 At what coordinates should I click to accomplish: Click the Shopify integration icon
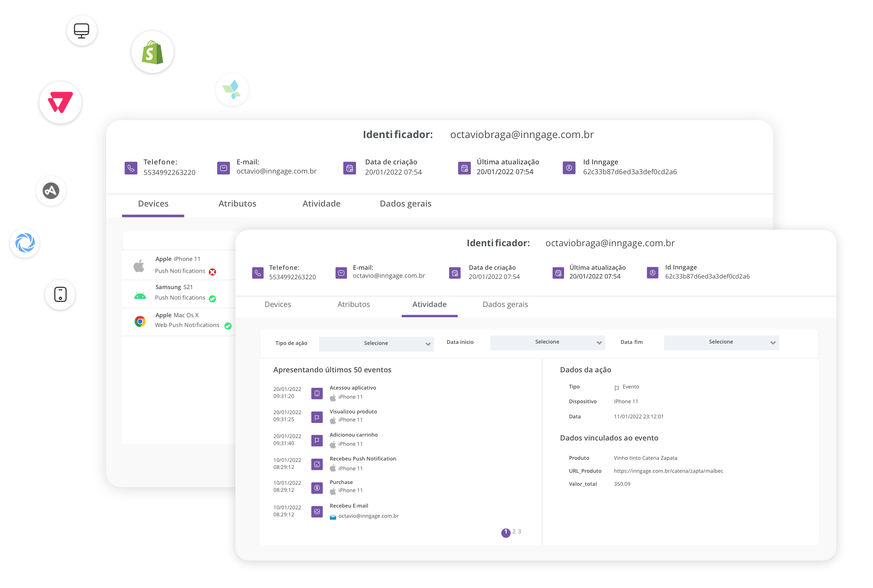[152, 52]
